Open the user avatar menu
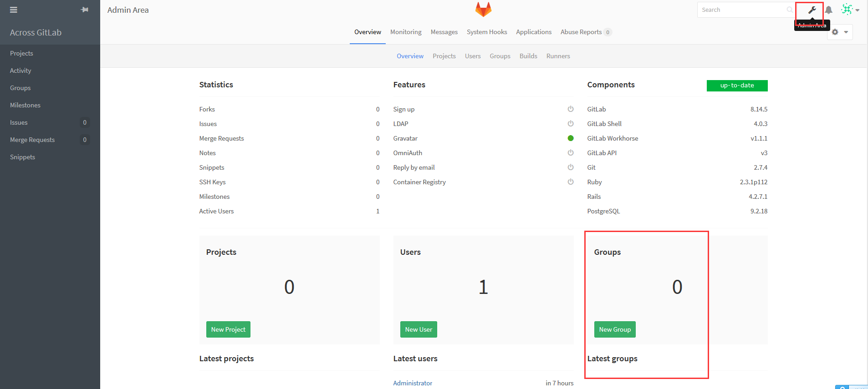Viewport: 868px width, 389px height. pyautogui.click(x=850, y=10)
